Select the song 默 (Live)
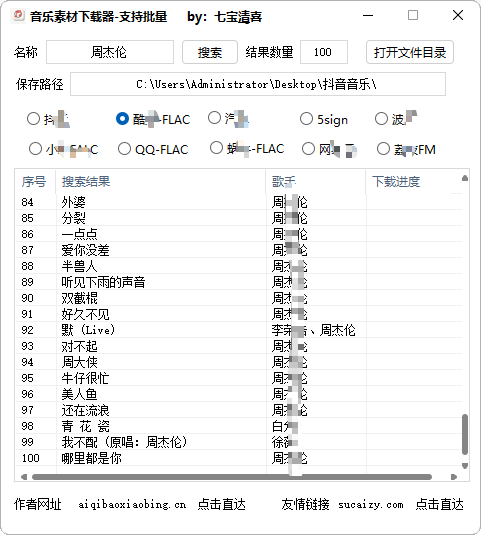Viewport: 481px width, 535px height. pyautogui.click(x=88, y=330)
